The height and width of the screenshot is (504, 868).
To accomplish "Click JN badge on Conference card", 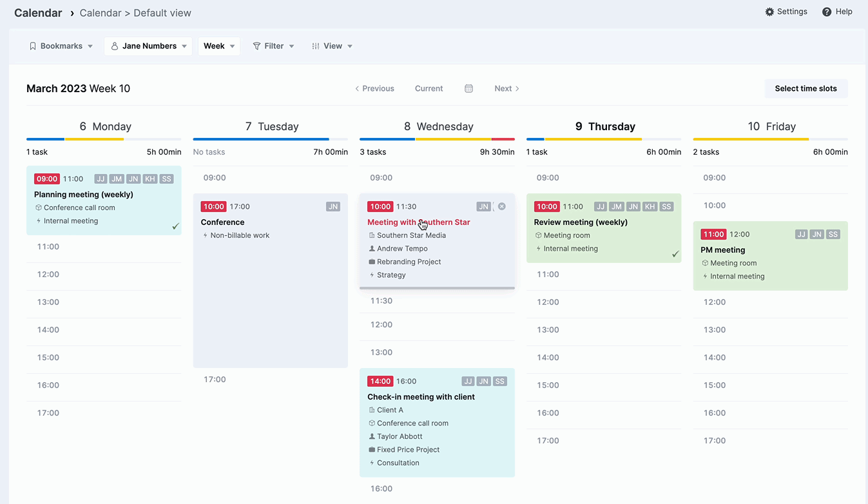I will [333, 207].
